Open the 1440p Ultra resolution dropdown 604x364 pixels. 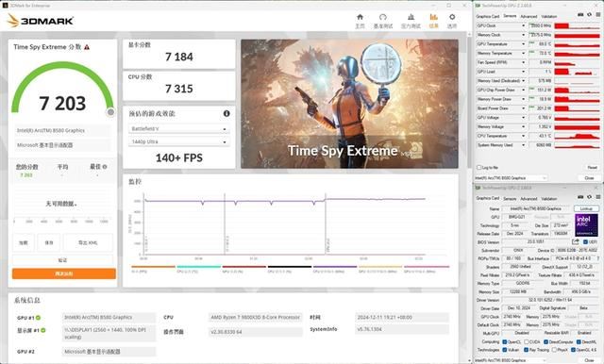click(x=178, y=142)
